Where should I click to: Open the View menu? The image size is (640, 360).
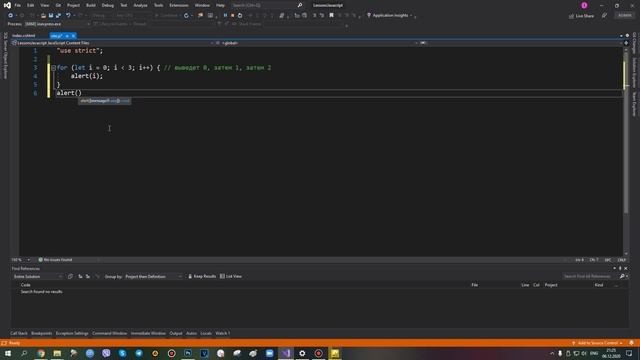[x=44, y=5]
